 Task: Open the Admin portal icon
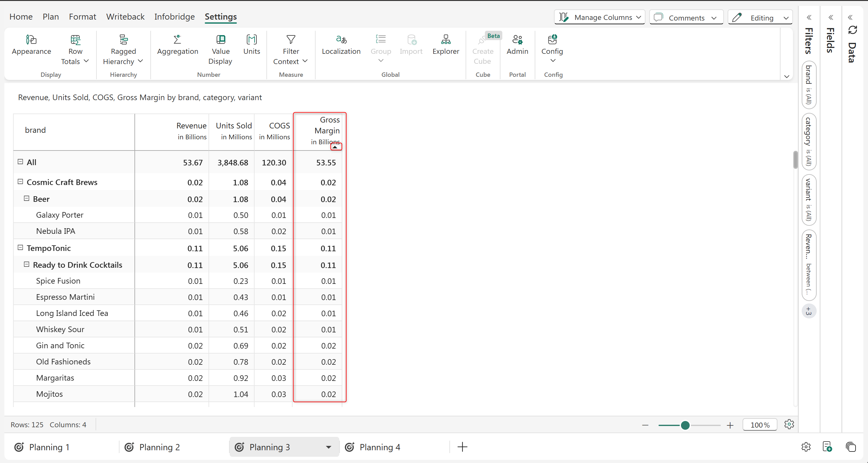click(517, 40)
